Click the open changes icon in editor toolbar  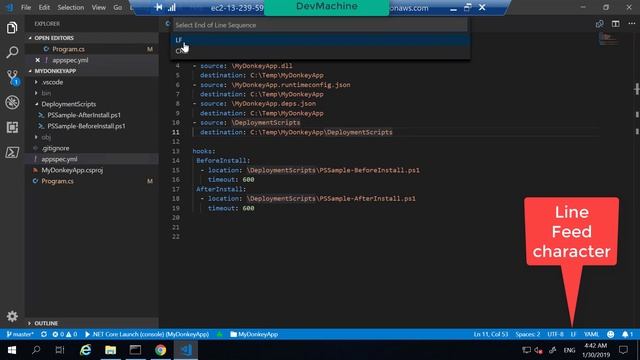(600, 24)
